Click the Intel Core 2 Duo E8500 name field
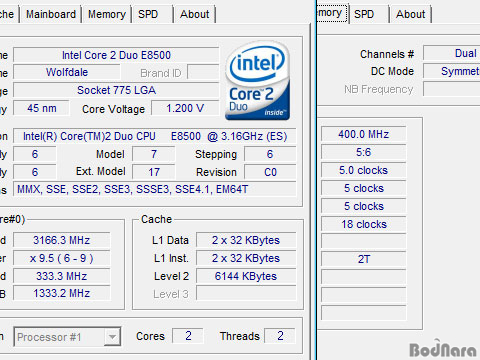Screen dimensions: 480x360 [x=116, y=55]
